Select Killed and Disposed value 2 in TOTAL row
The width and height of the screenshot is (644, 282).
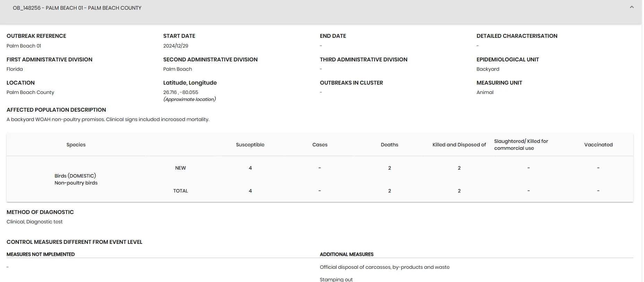[459, 191]
